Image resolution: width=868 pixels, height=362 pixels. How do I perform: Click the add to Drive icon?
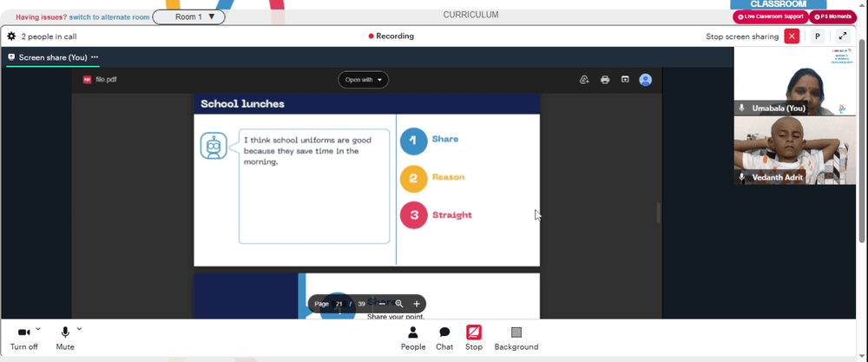pos(584,80)
